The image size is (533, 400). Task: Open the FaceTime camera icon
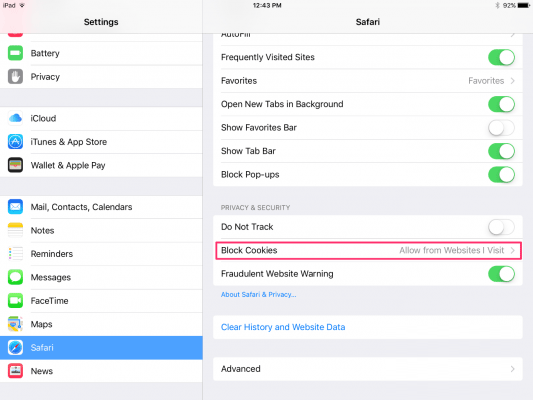tap(15, 301)
